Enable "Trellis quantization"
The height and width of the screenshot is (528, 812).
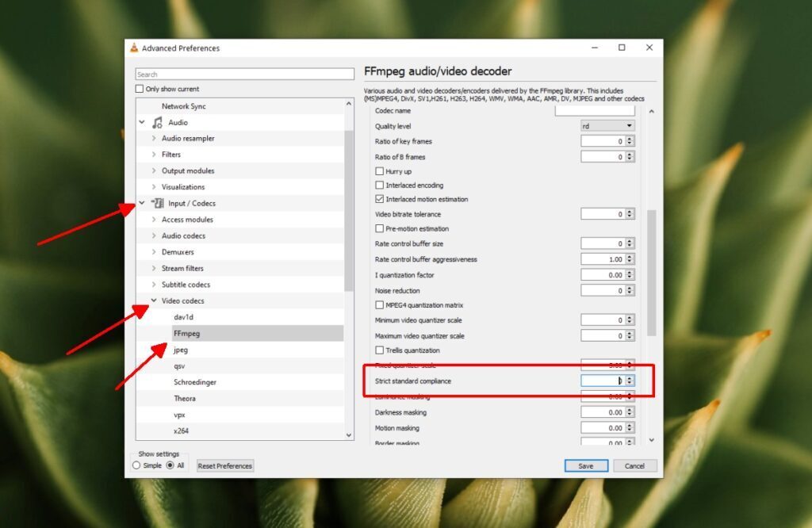(379, 350)
